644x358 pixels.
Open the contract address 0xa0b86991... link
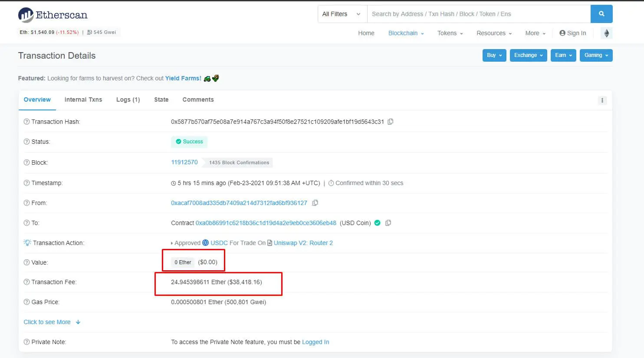click(266, 223)
